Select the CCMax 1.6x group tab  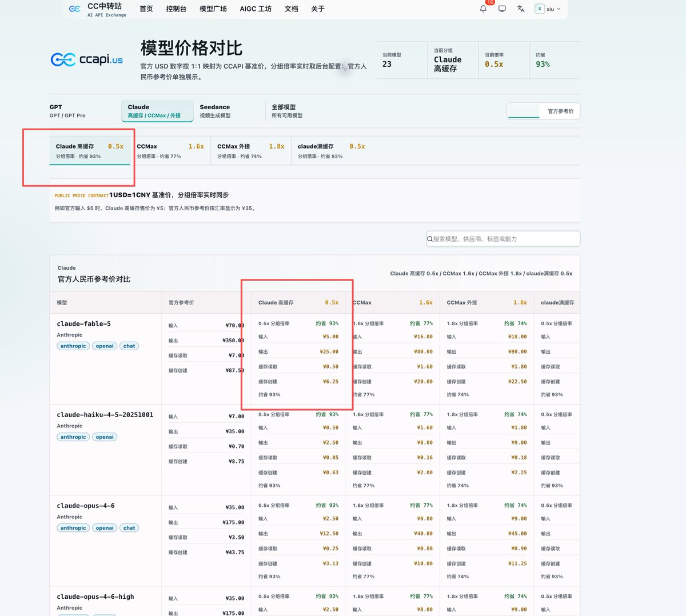coord(170,151)
